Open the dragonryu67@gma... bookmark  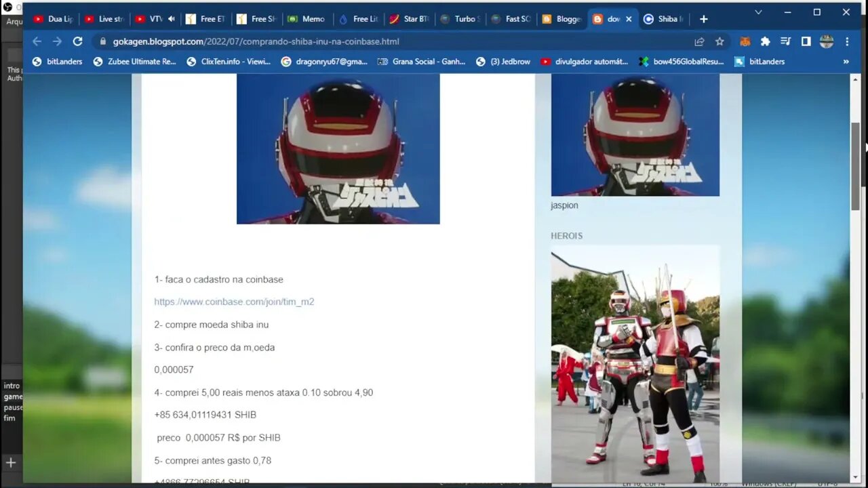tap(324, 62)
